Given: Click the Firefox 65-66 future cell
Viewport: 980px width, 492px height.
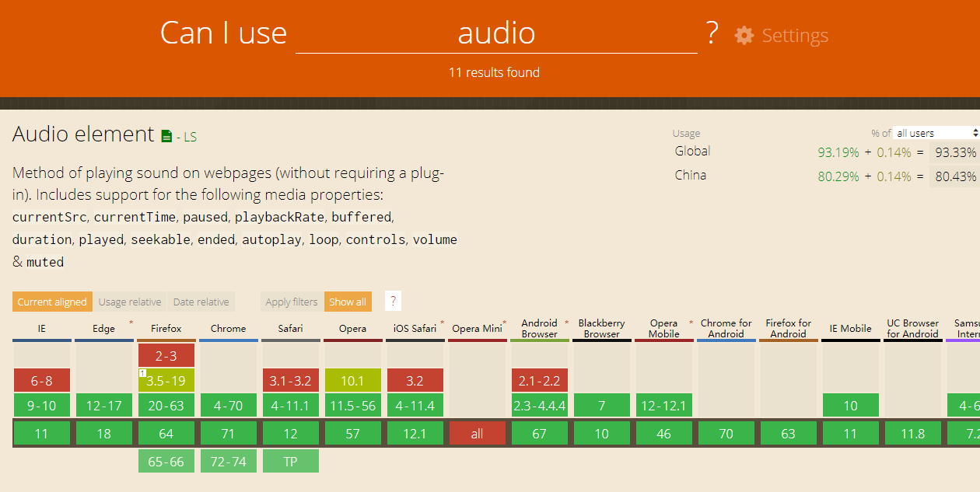Looking at the screenshot, I should (x=166, y=461).
